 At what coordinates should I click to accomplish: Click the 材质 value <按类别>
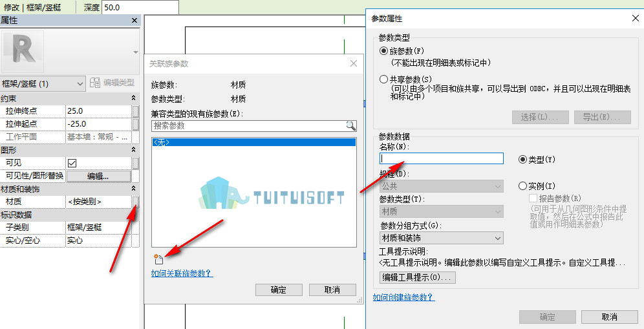tap(98, 202)
